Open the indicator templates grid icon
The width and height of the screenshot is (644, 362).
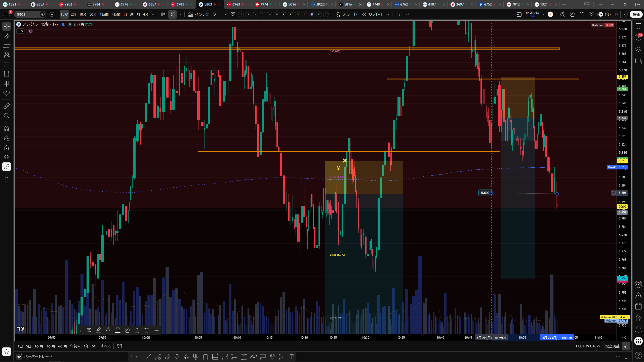pos(233,14)
